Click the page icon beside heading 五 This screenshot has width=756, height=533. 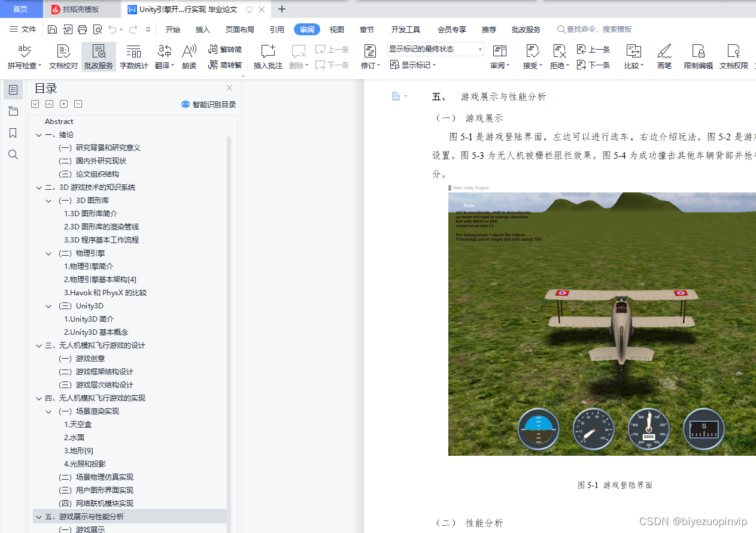396,96
